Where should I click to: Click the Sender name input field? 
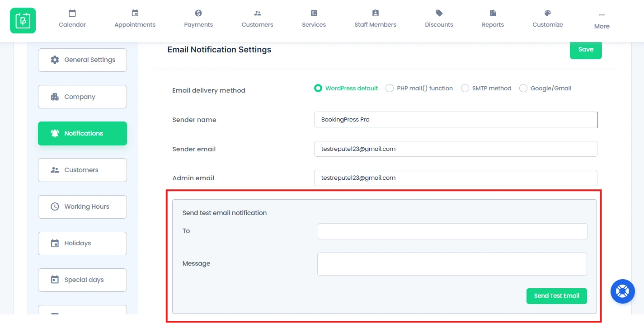point(456,120)
